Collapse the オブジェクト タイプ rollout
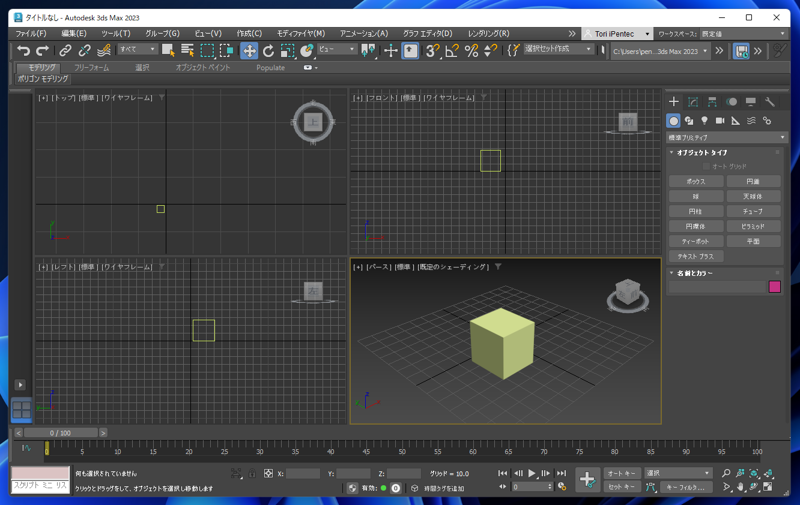 click(x=701, y=153)
